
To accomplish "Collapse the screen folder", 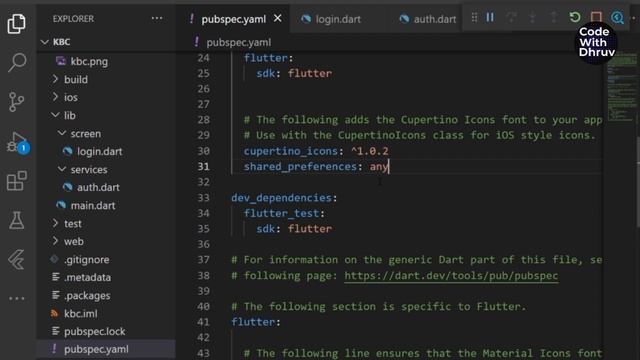I will click(x=85, y=133).
